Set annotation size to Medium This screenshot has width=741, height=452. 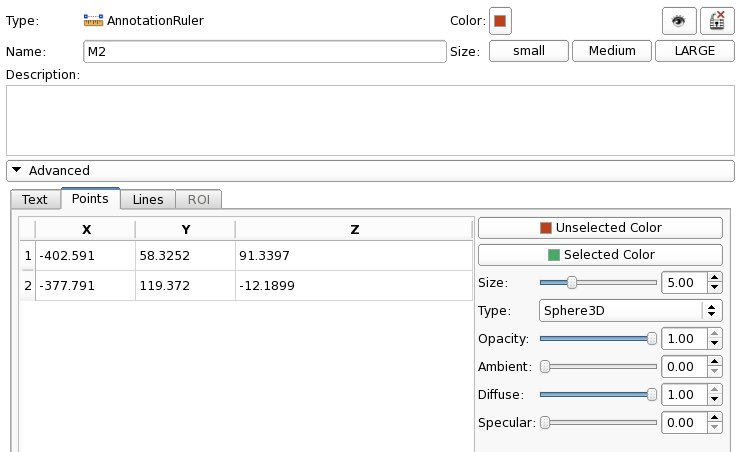[x=611, y=51]
